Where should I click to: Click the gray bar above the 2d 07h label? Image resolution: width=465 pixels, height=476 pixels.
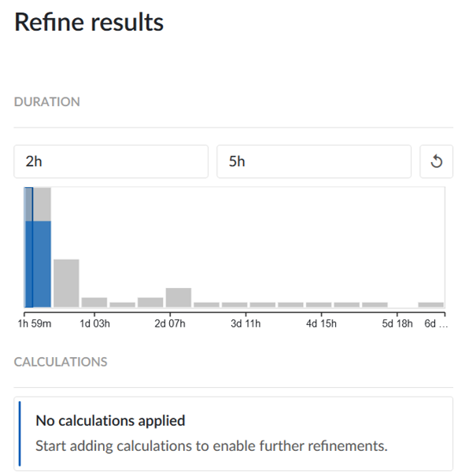point(179,297)
